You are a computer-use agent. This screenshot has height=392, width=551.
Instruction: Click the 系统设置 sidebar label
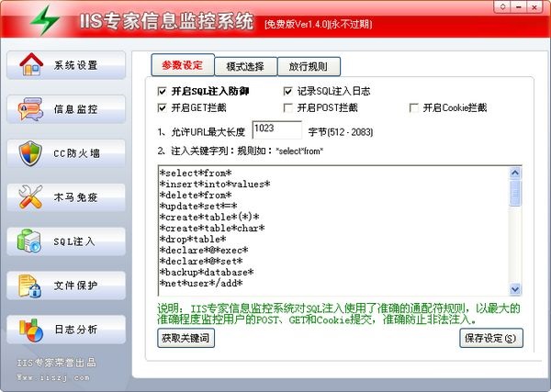[x=76, y=65]
